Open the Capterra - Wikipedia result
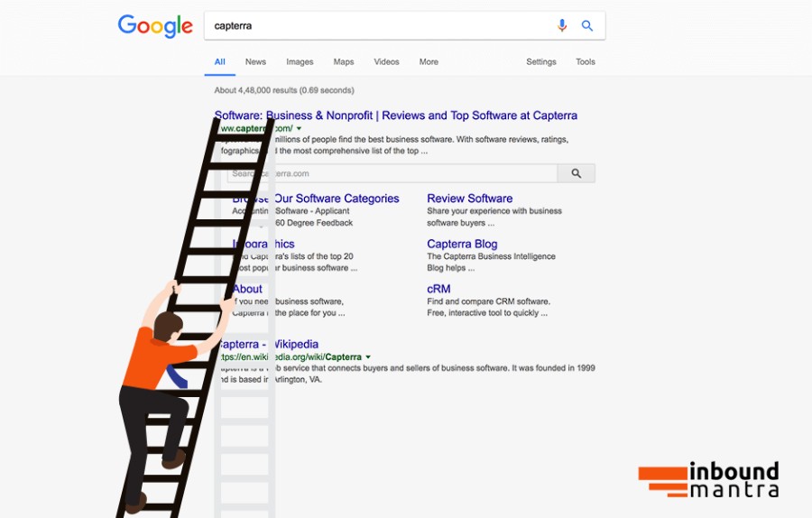The height and width of the screenshot is (518, 812). pos(267,345)
